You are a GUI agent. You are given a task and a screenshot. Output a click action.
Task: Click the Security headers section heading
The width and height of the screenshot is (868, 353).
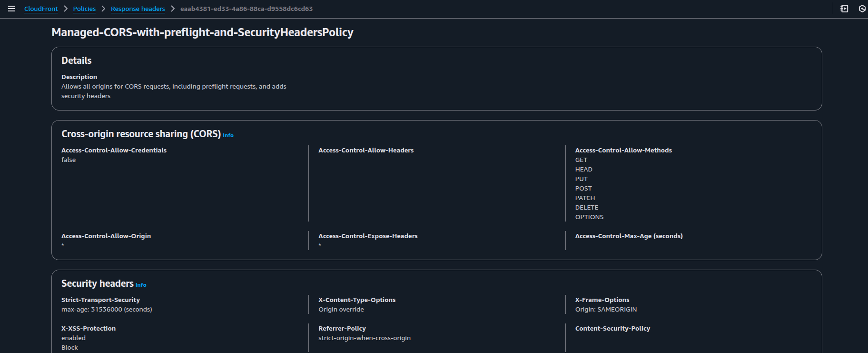click(x=98, y=283)
